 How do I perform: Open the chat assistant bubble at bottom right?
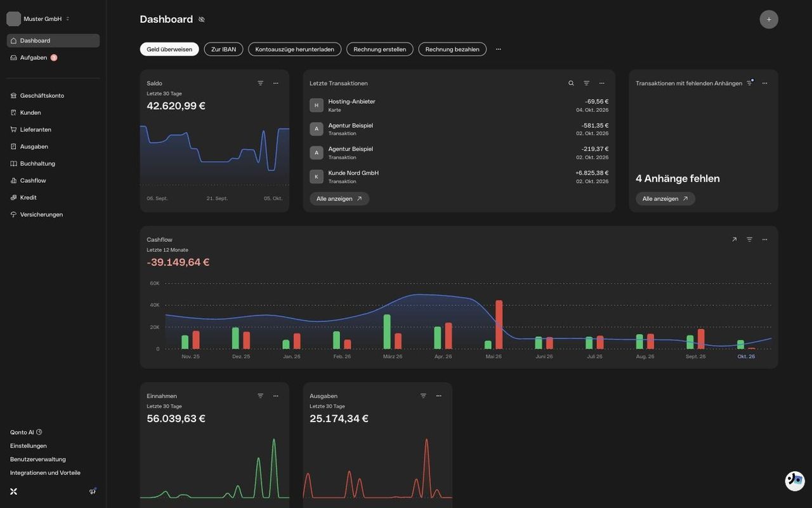(795, 481)
